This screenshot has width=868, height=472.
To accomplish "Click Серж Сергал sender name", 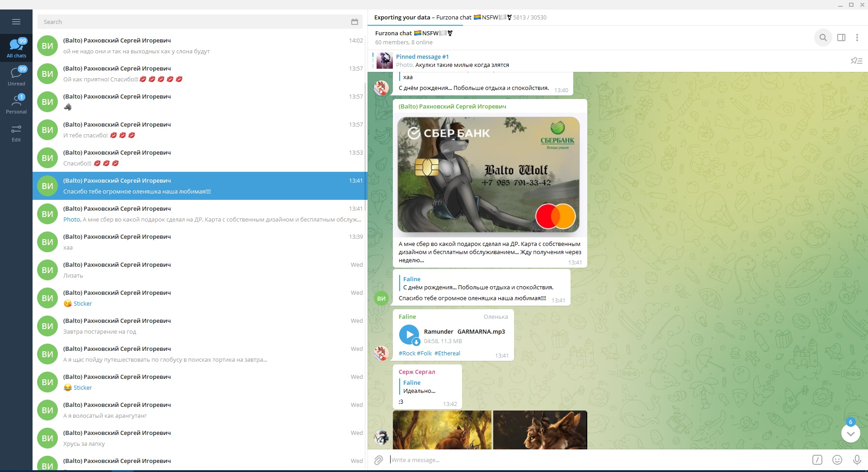I will point(417,372).
